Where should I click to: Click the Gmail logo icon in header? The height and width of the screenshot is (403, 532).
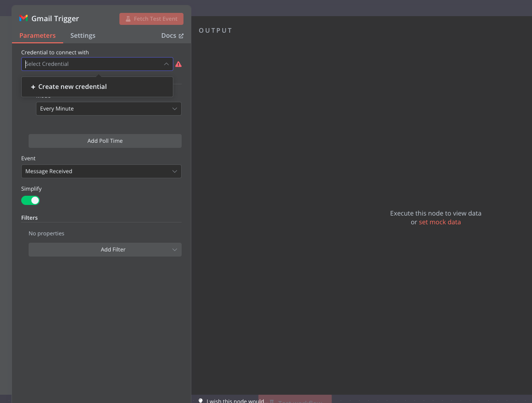(x=24, y=18)
